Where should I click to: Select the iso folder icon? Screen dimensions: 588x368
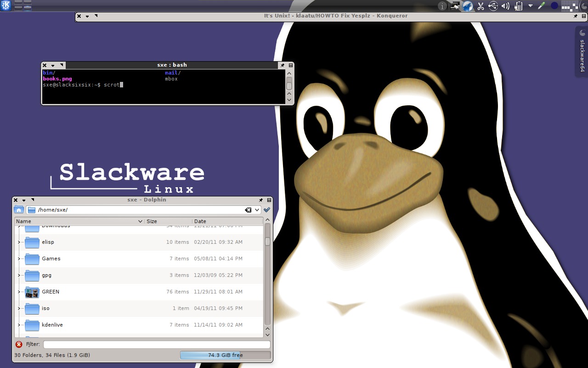[32, 308]
